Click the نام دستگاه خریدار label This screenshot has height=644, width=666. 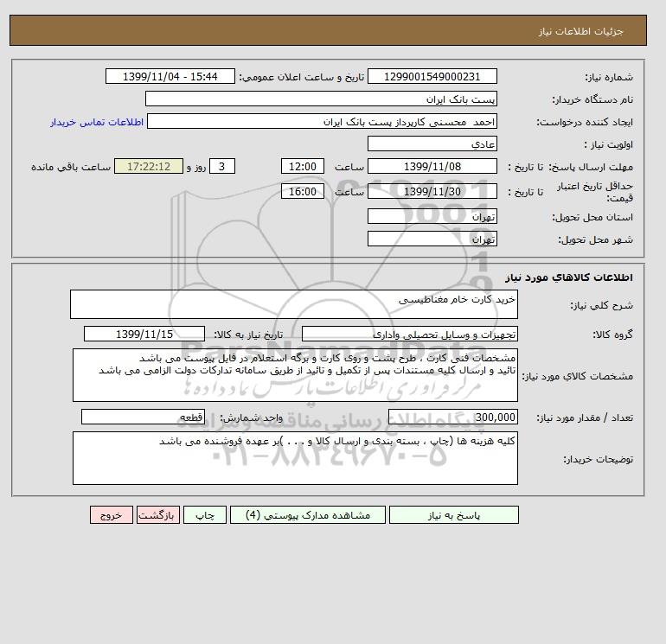coord(592,99)
